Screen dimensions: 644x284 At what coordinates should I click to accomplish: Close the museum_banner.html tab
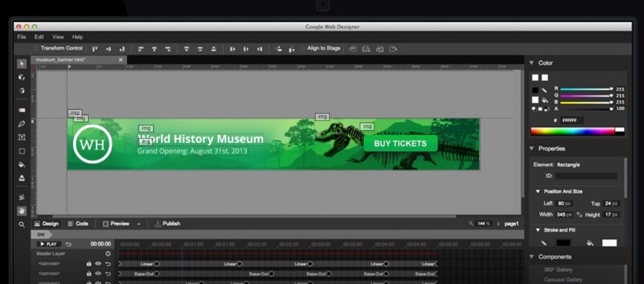coord(121,60)
